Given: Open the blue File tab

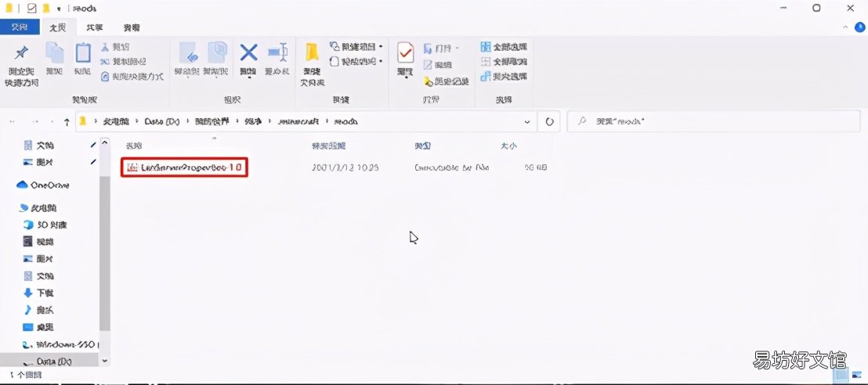Looking at the screenshot, I should (x=20, y=27).
